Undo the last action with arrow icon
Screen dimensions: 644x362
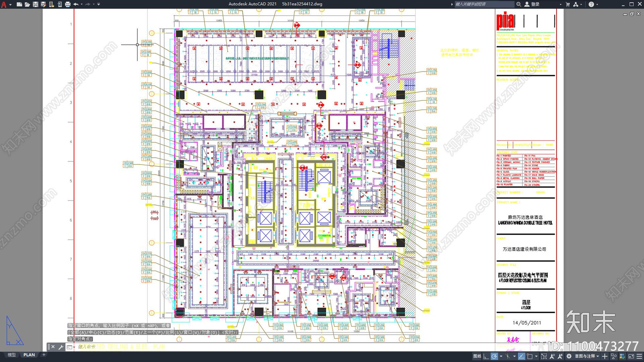pyautogui.click(x=76, y=4)
